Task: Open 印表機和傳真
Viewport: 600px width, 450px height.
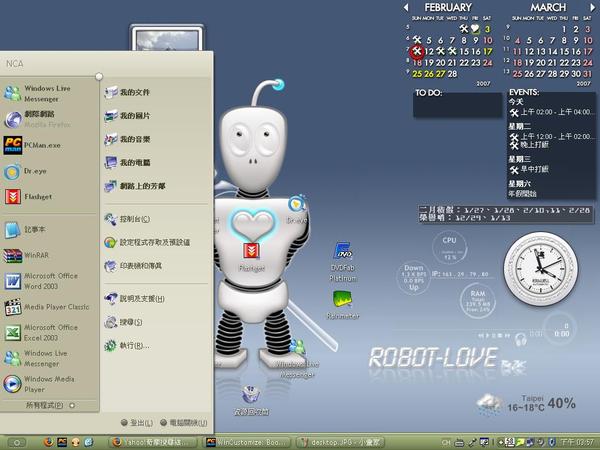Action: tap(133, 266)
